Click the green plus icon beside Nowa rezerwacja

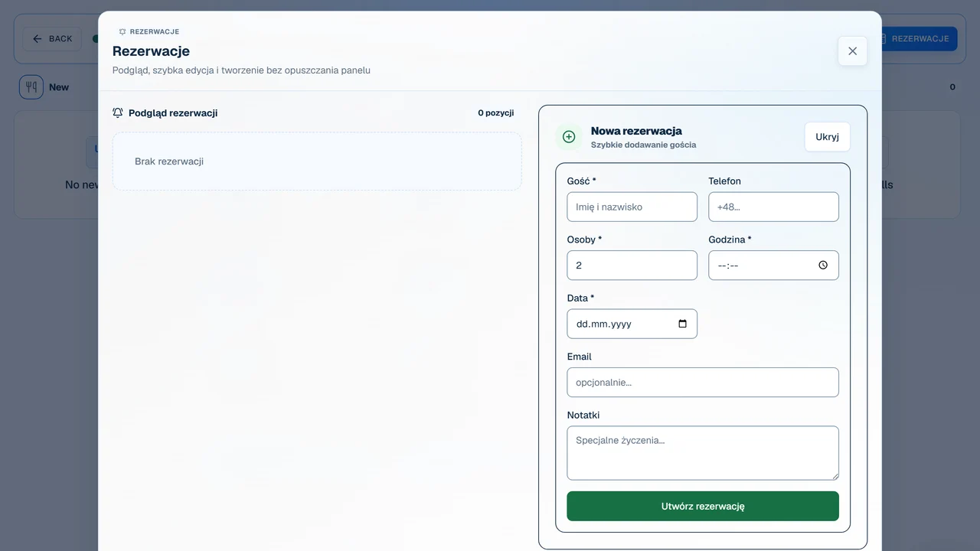pos(569,137)
